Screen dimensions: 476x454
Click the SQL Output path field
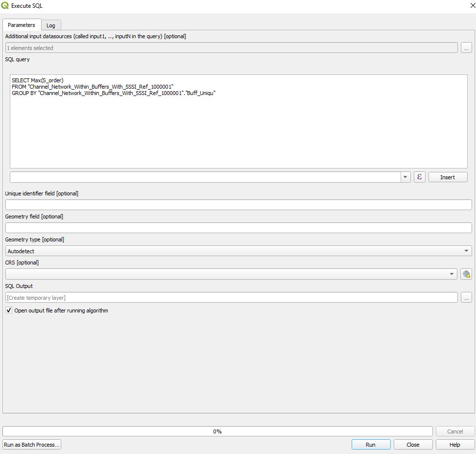[x=231, y=298]
